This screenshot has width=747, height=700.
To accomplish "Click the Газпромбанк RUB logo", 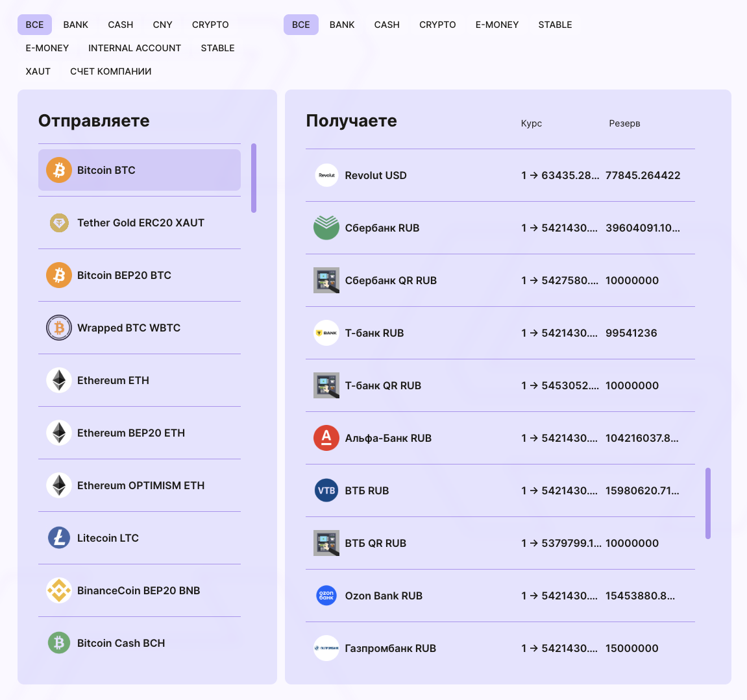I will coord(326,648).
